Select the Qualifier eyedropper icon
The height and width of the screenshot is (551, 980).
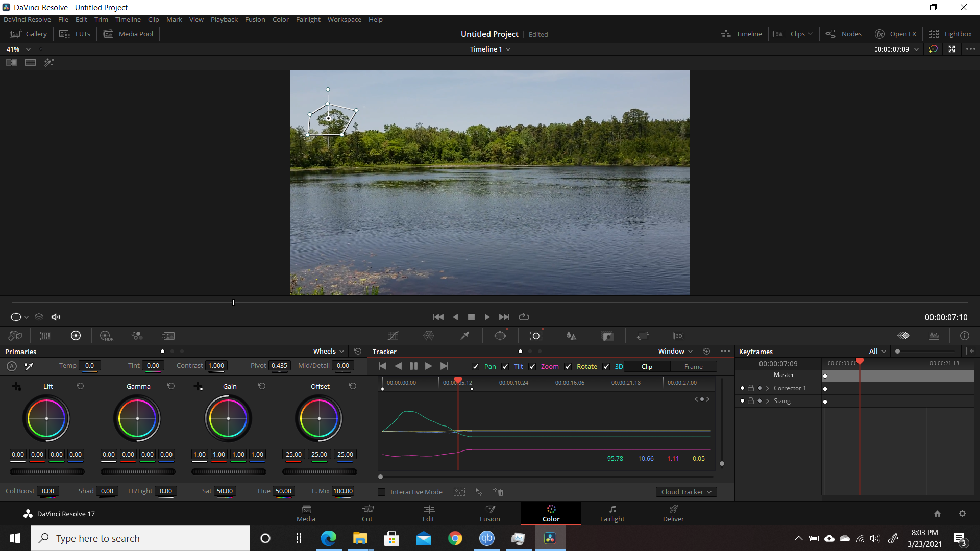pos(464,336)
